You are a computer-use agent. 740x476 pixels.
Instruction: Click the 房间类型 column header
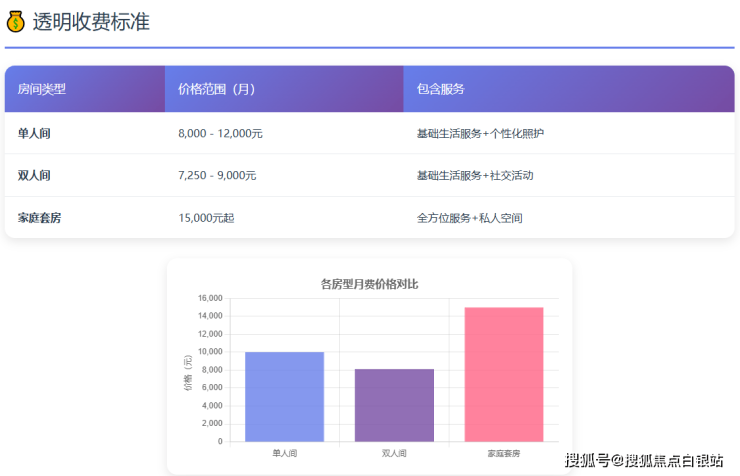[x=42, y=89]
